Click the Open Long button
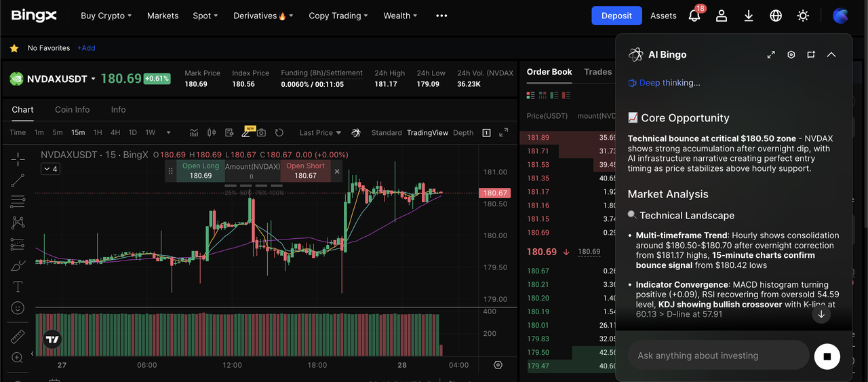Viewport: 868px width, 382px height. 201,171
